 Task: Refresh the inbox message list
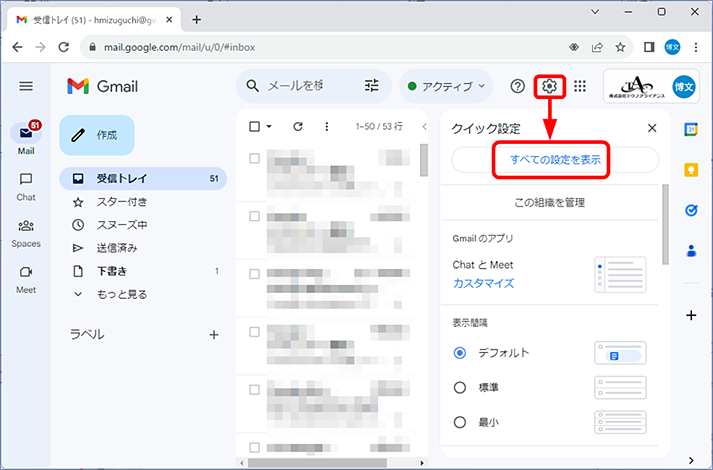pyautogui.click(x=298, y=126)
